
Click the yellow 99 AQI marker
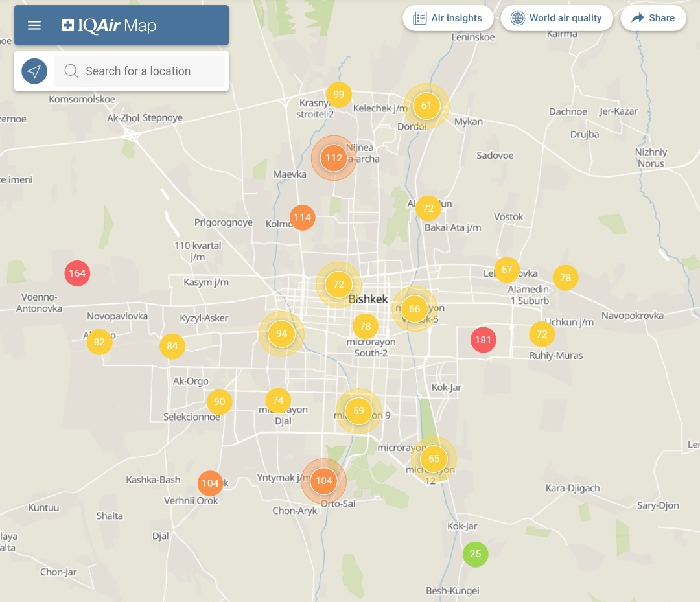pyautogui.click(x=338, y=95)
